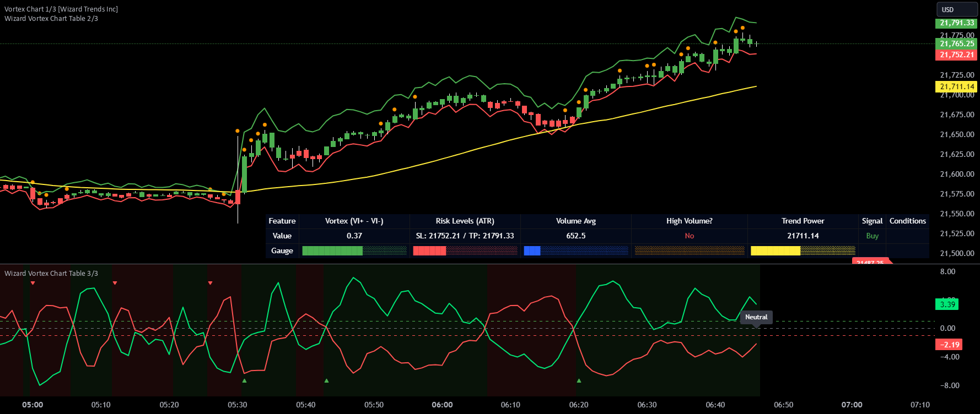The height and width of the screenshot is (414, 980).
Task: Select the Vortex Chart 1/3 indicator title
Action: coord(61,9)
